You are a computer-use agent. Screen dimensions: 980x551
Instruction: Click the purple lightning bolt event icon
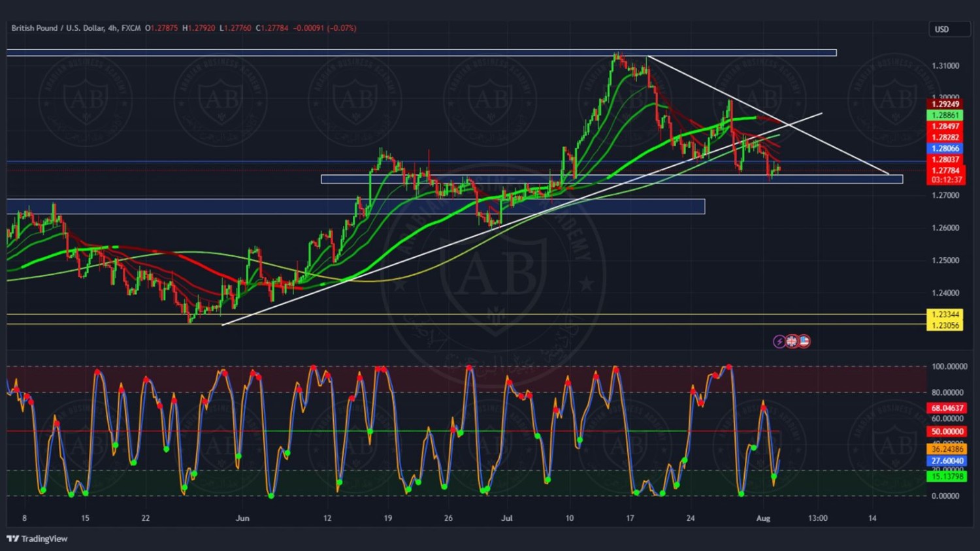779,341
